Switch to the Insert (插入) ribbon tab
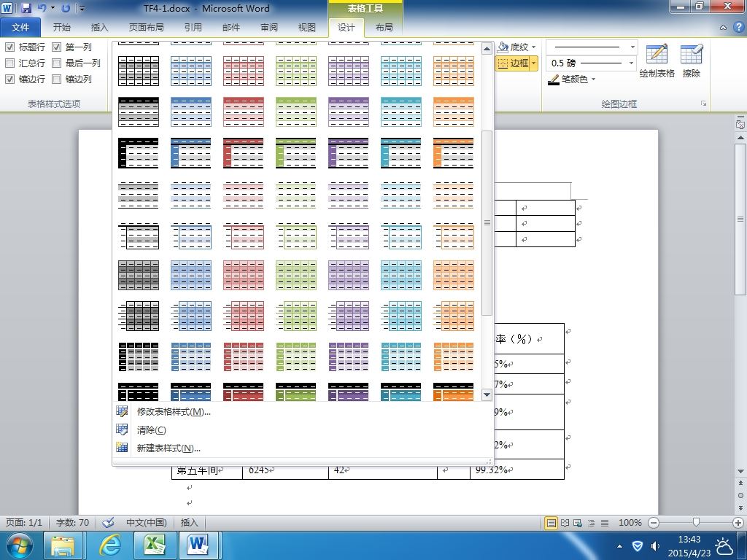This screenshot has height=560, width=747. pos(99,28)
